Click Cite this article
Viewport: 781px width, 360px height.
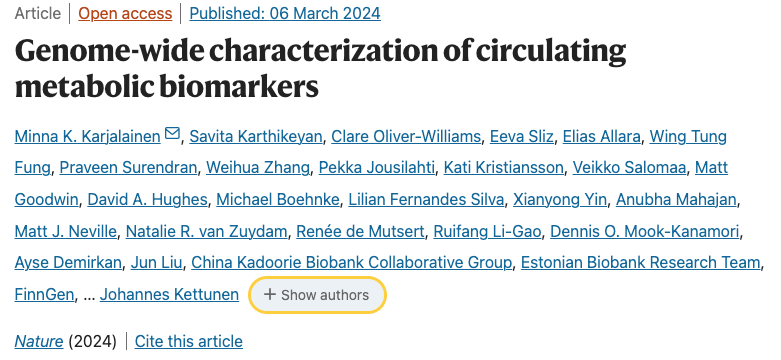pyautogui.click(x=189, y=342)
